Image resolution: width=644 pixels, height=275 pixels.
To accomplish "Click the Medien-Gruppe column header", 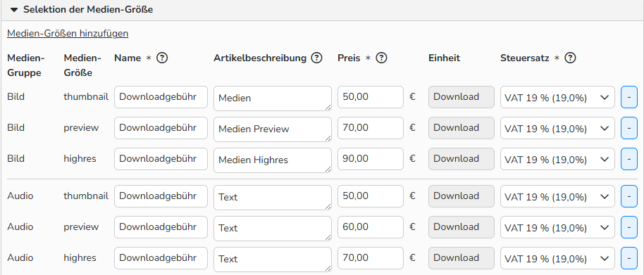I will pos(26,65).
